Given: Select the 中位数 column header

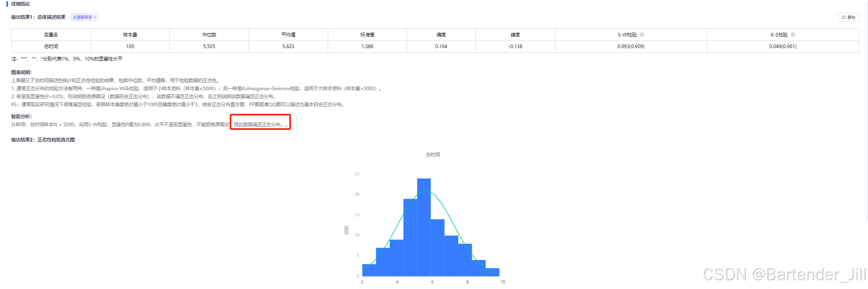Looking at the screenshot, I should click(209, 35).
